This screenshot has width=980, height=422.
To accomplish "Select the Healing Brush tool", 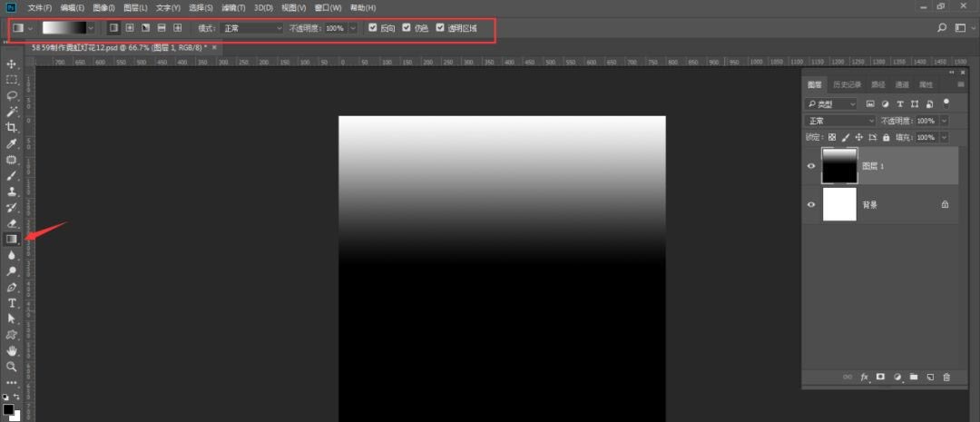I will pos(11,160).
